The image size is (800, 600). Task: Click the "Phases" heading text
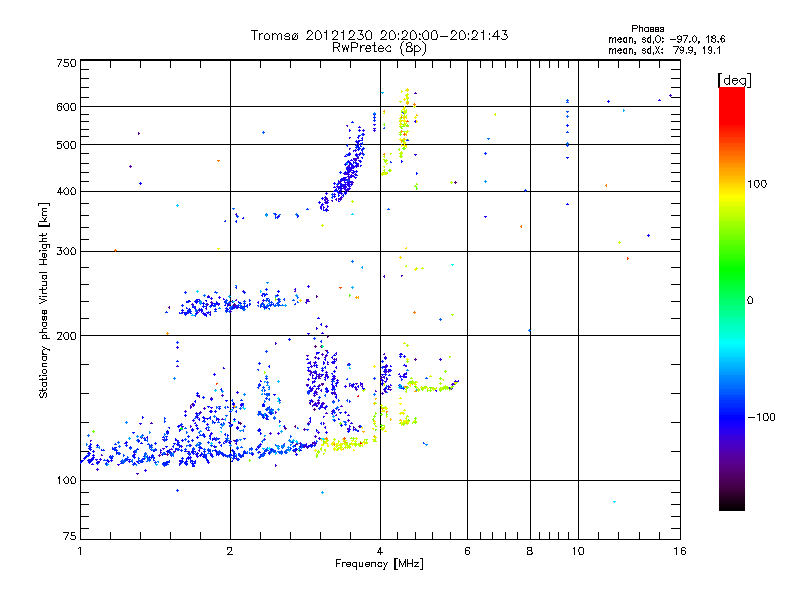coord(647,29)
